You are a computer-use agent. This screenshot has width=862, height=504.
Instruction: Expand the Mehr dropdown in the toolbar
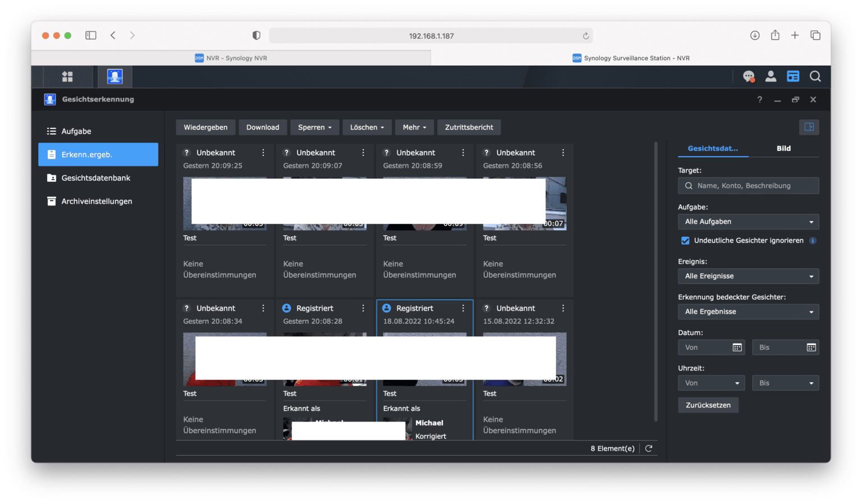[414, 127]
